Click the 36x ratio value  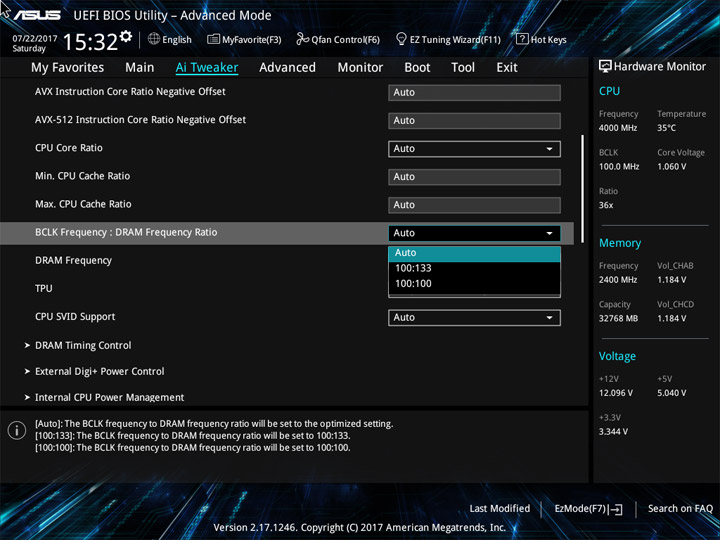(x=606, y=205)
